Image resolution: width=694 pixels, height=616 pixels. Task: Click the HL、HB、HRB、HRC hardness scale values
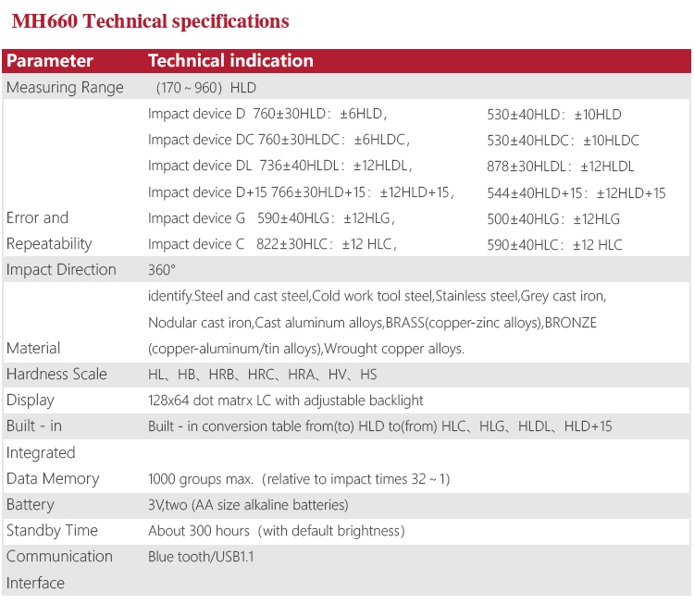coord(263,375)
